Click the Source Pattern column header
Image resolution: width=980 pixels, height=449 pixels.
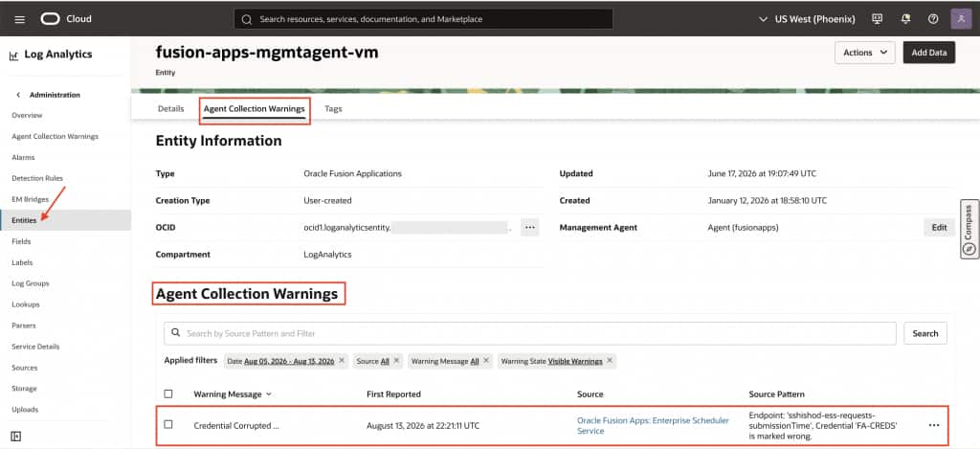pyautogui.click(x=776, y=394)
